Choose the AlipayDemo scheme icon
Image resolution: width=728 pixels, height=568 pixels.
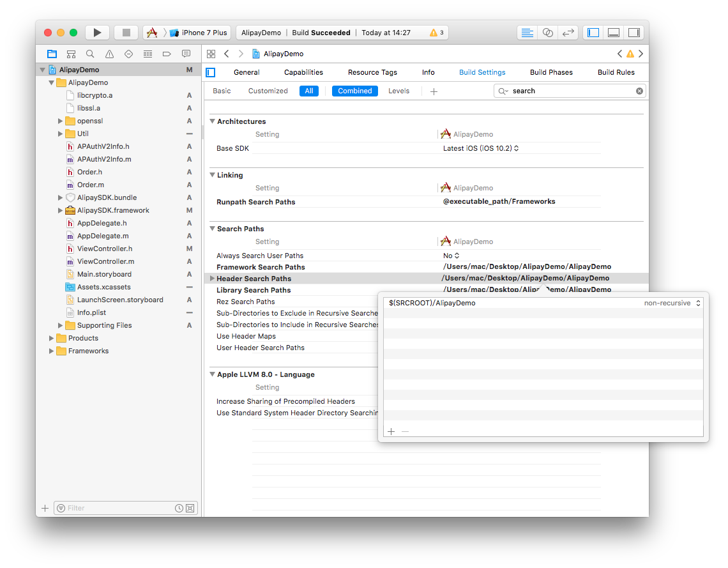pos(152,33)
